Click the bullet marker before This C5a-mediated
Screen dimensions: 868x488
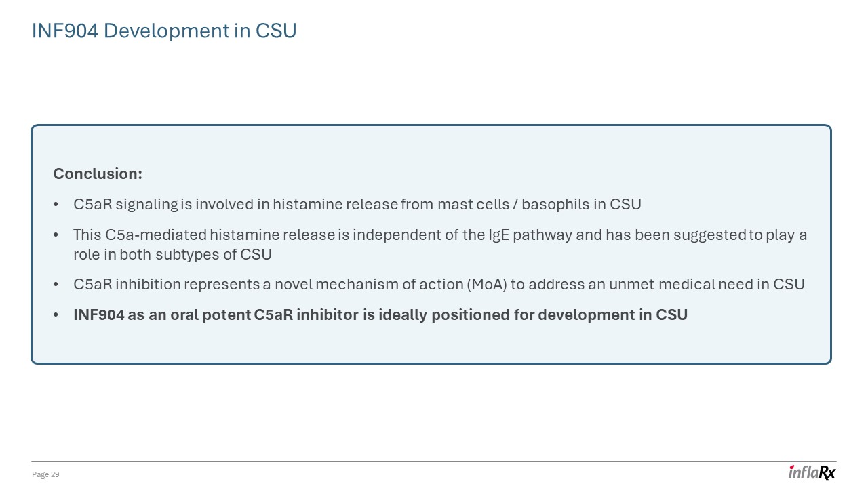(56, 235)
